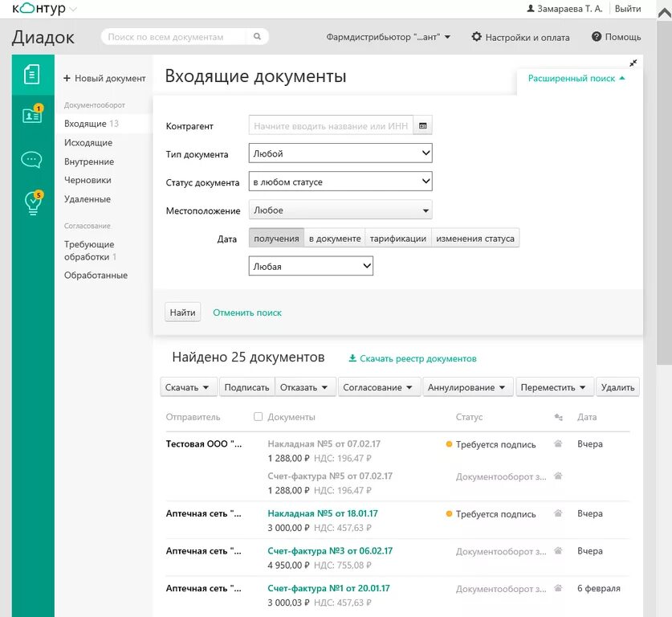Select date filter 'в документе'
672x617 pixels.
coord(335,238)
